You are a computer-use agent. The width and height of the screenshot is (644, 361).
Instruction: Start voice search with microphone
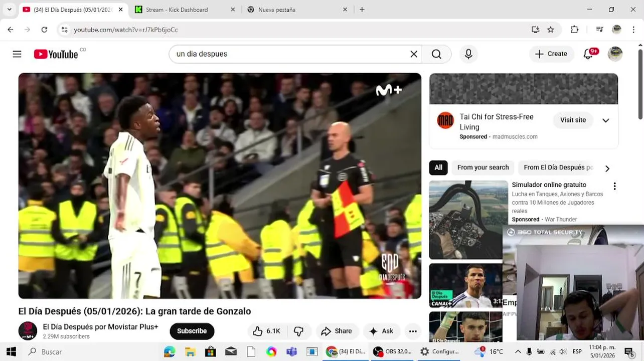click(468, 54)
